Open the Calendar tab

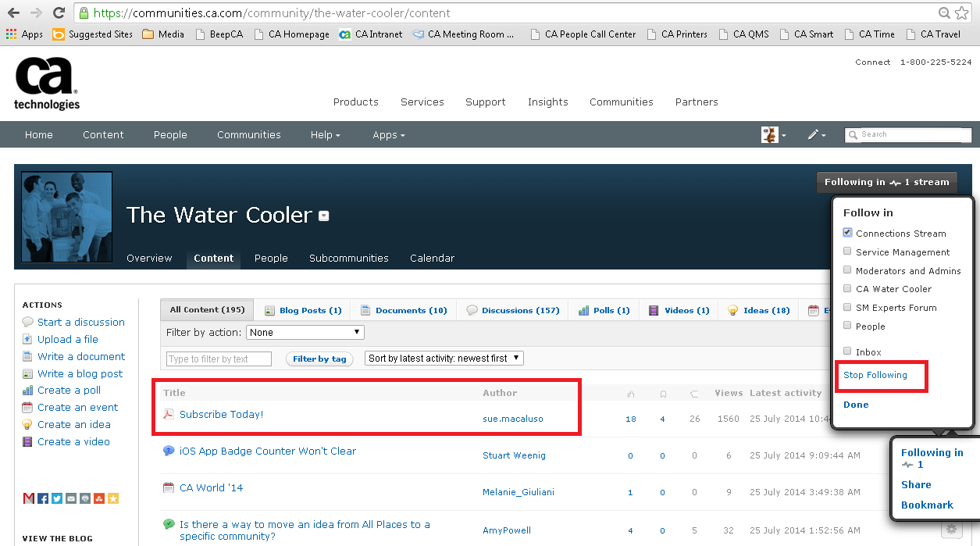pyautogui.click(x=432, y=259)
